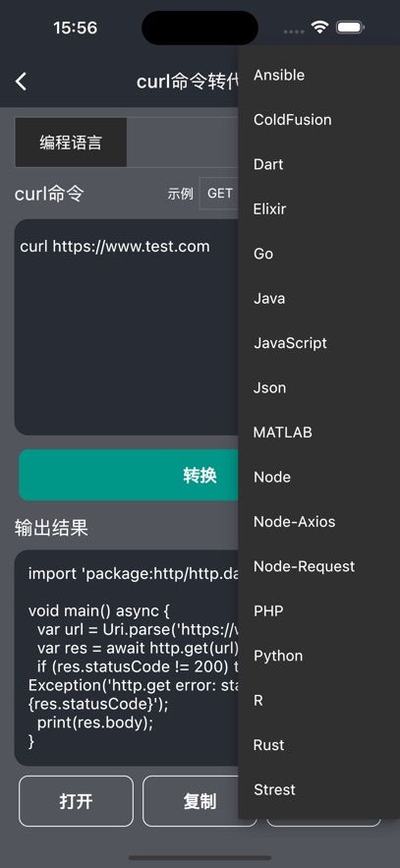Pick Elixir from the list

[319, 209]
